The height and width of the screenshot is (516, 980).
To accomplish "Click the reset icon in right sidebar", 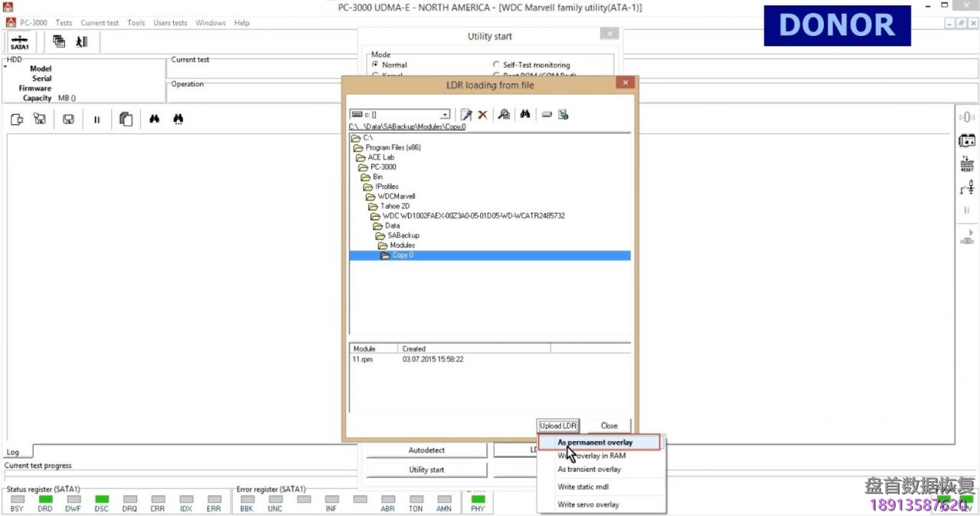I will click(x=967, y=164).
